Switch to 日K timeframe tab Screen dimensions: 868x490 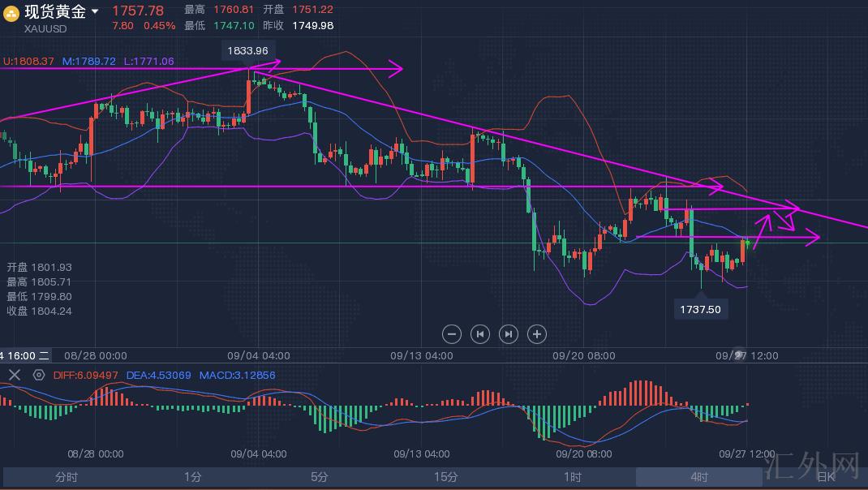(825, 477)
